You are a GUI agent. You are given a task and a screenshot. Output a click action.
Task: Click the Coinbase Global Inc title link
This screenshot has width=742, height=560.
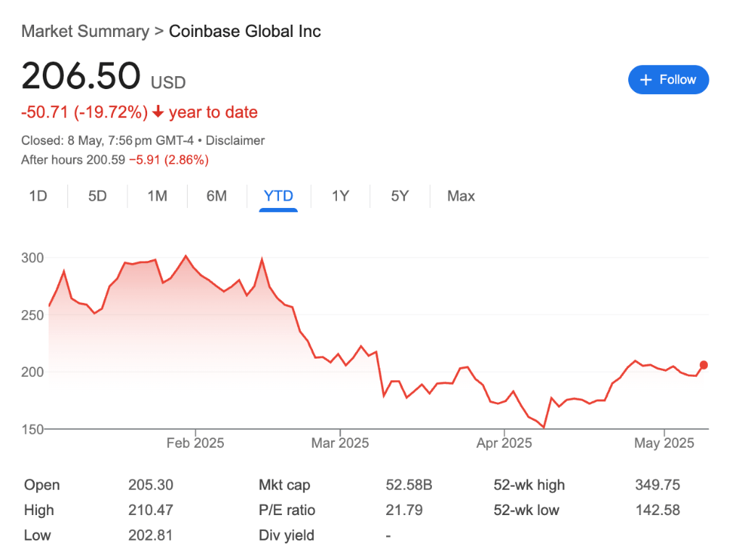(x=245, y=31)
